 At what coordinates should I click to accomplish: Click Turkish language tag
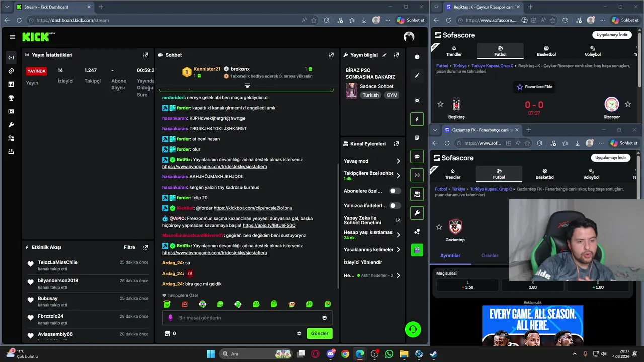[x=371, y=95]
